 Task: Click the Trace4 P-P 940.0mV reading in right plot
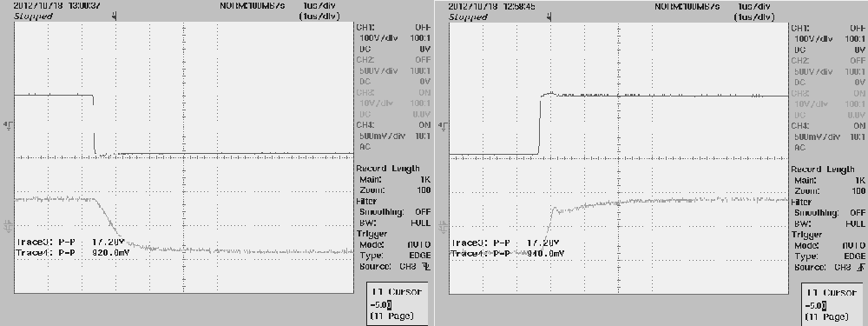pos(508,253)
